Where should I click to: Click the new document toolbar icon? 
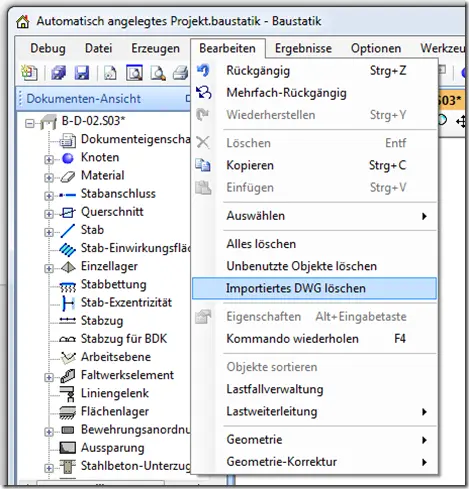pos(30,72)
